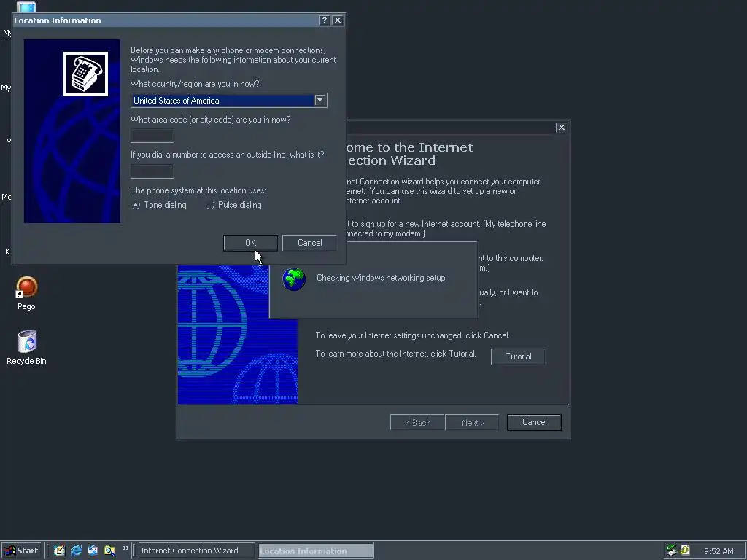Click Next in Internet Connection Wizard
Screen dimensions: 747x560
[x=472, y=422]
